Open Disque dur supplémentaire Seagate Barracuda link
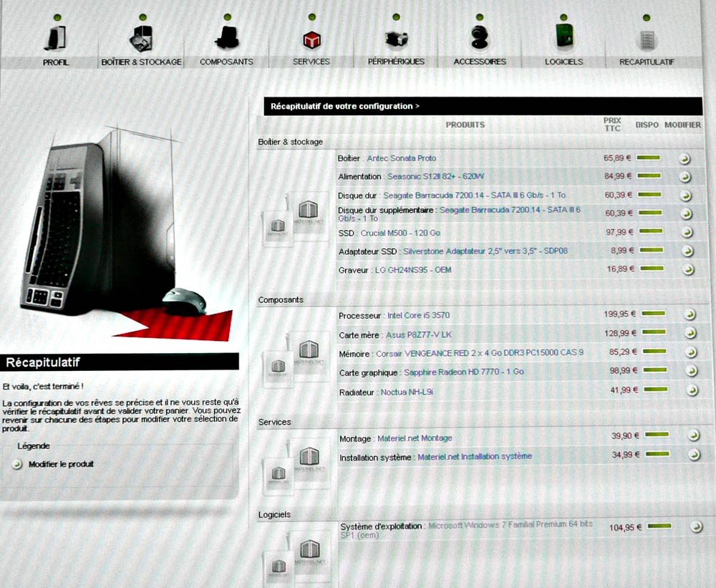 [x=460, y=214]
